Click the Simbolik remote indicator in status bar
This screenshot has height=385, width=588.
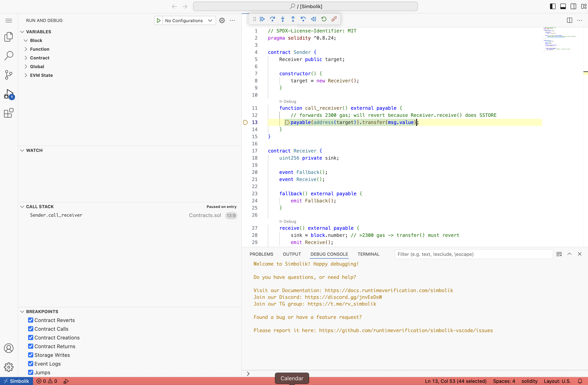[x=17, y=381]
